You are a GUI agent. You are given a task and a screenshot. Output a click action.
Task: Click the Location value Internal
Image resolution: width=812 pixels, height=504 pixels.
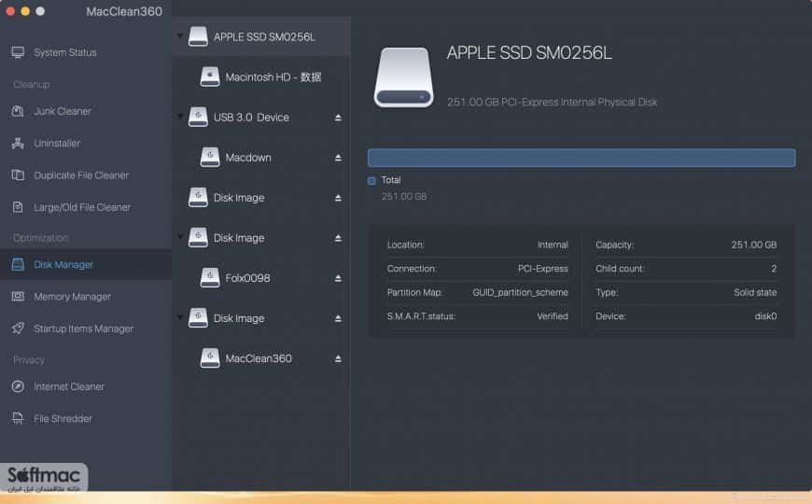553,245
